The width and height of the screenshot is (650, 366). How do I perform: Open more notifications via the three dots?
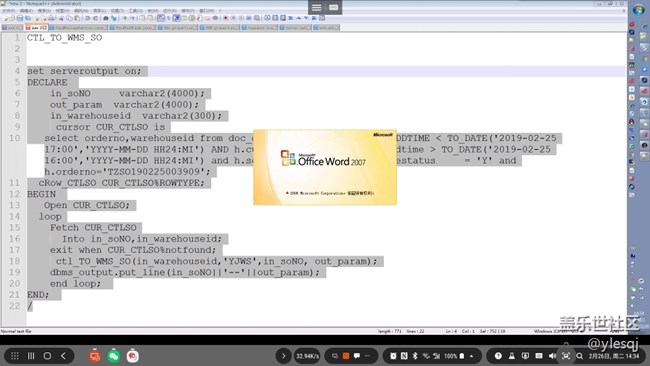click(368, 356)
